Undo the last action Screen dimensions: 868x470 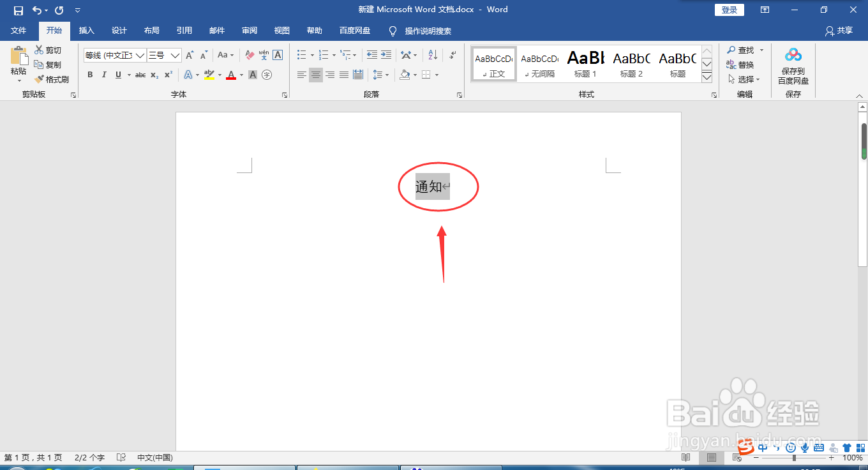[x=38, y=10]
